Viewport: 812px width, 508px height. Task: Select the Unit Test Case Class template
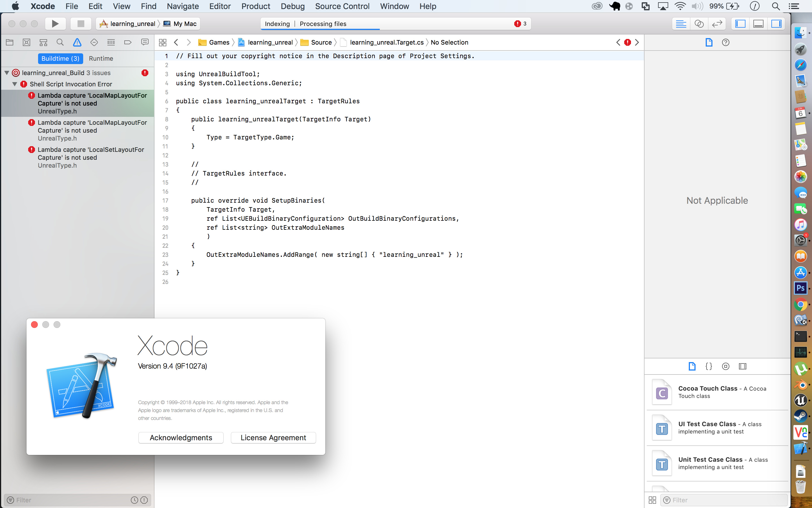[717, 463]
